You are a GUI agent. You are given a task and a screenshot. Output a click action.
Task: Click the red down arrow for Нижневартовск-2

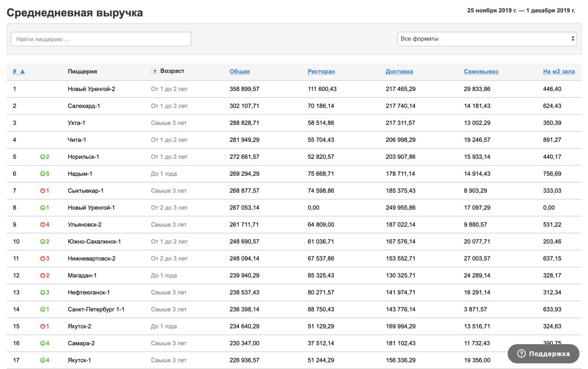43,259
